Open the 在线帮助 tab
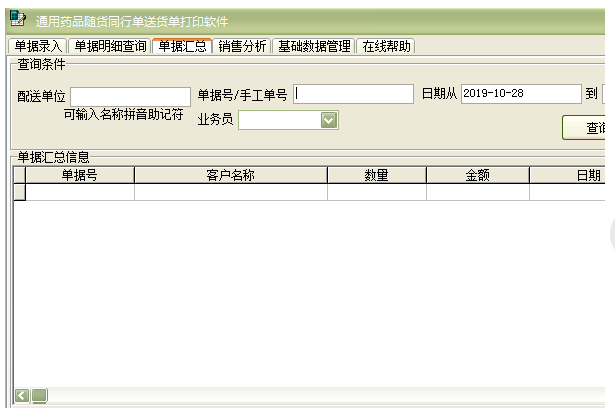 [386, 46]
